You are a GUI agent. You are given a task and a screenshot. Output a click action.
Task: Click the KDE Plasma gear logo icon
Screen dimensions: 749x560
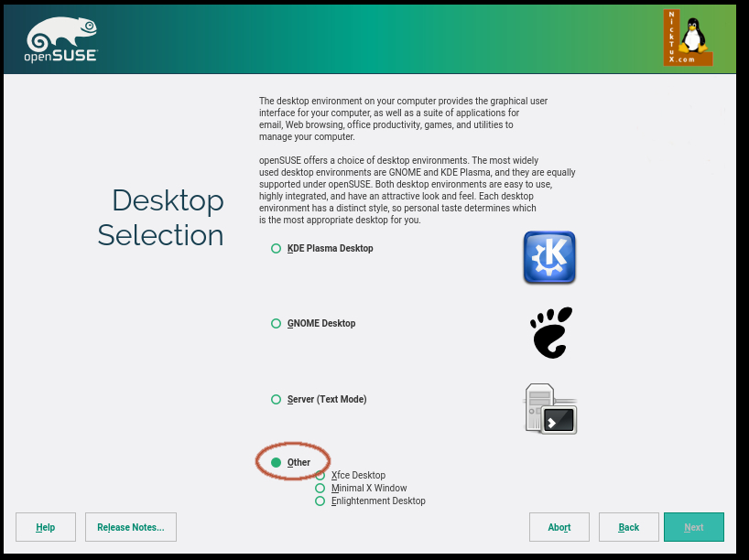549,257
